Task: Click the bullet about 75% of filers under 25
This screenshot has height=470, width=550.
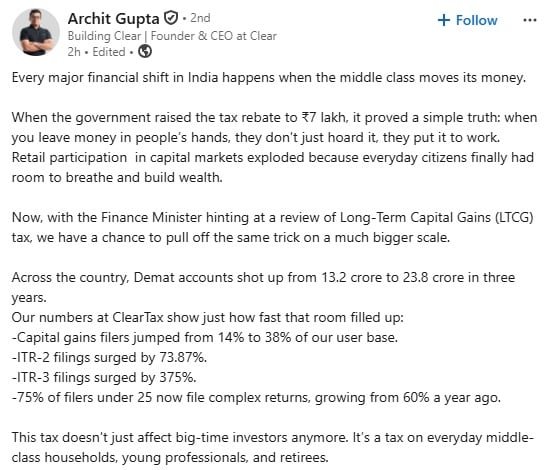Action: (256, 398)
